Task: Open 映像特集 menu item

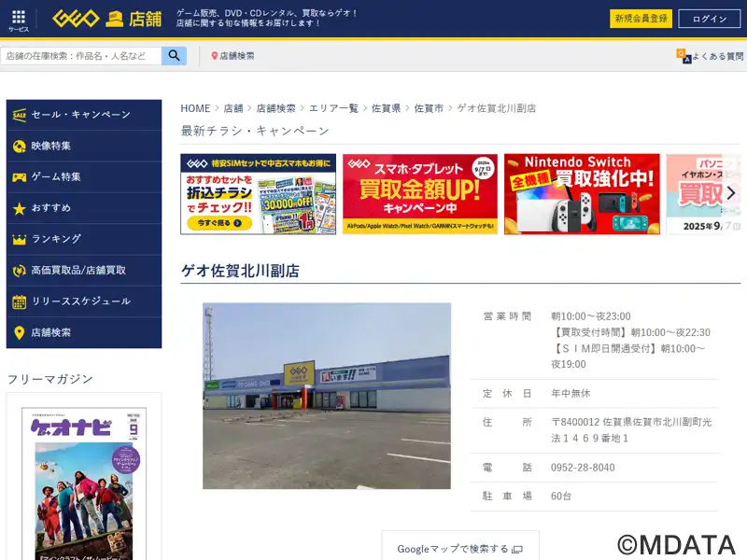Action: pos(84,147)
